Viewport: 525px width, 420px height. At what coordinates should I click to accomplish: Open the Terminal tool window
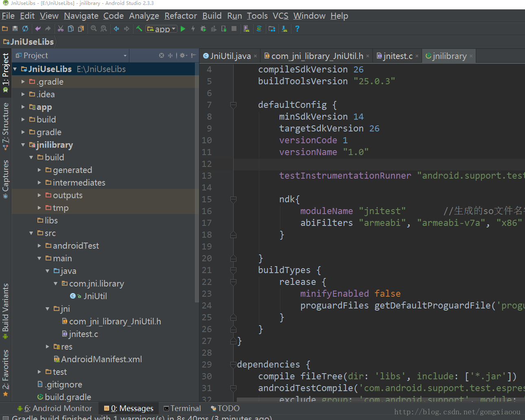tap(182, 408)
